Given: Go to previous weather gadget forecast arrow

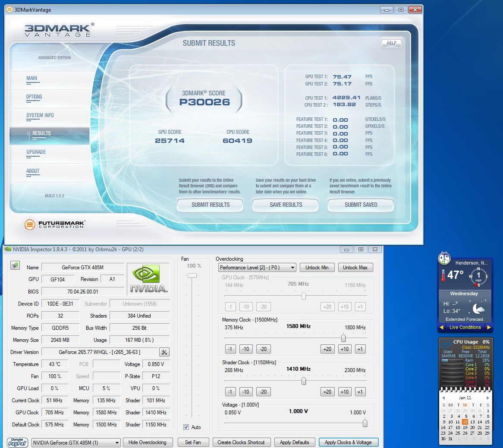Looking at the screenshot, I should point(441,328).
